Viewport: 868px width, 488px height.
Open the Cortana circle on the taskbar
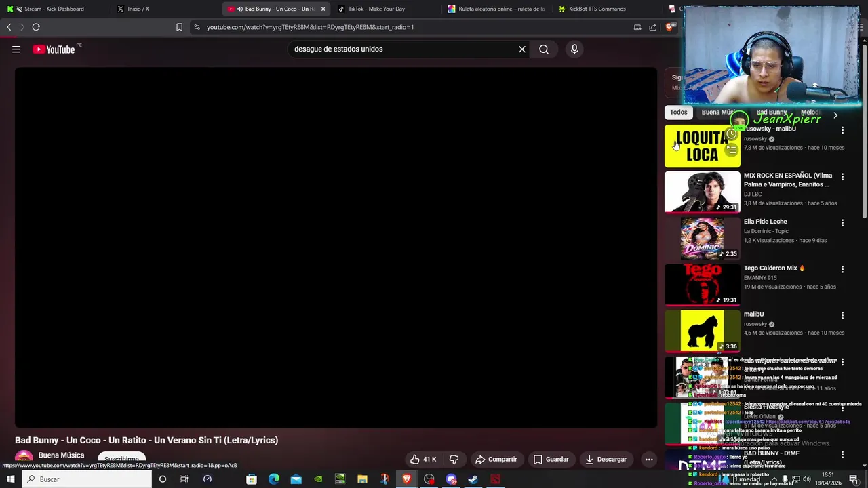pyautogui.click(x=162, y=479)
